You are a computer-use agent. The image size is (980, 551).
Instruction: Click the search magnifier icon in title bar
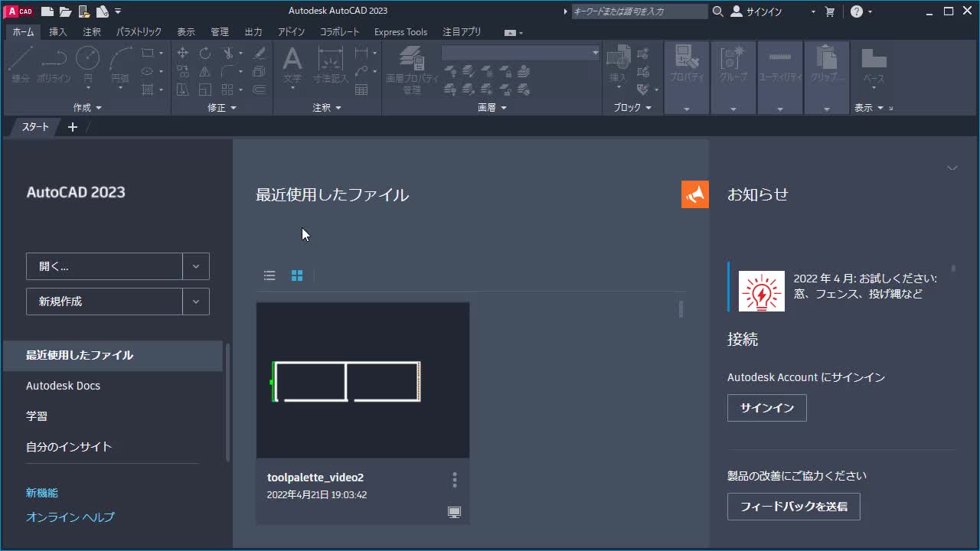pos(717,11)
